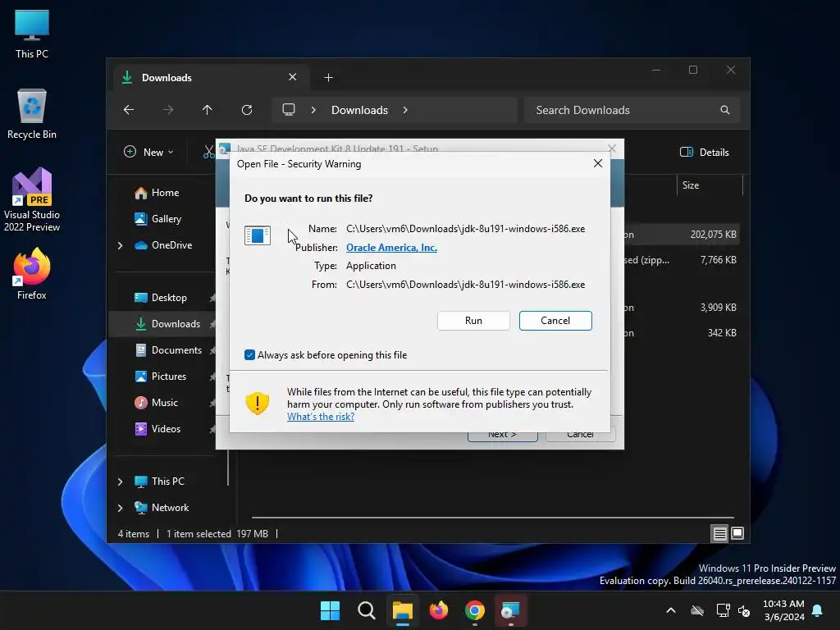
Task: Select the file row sized 3,909 KB
Action: click(682, 308)
